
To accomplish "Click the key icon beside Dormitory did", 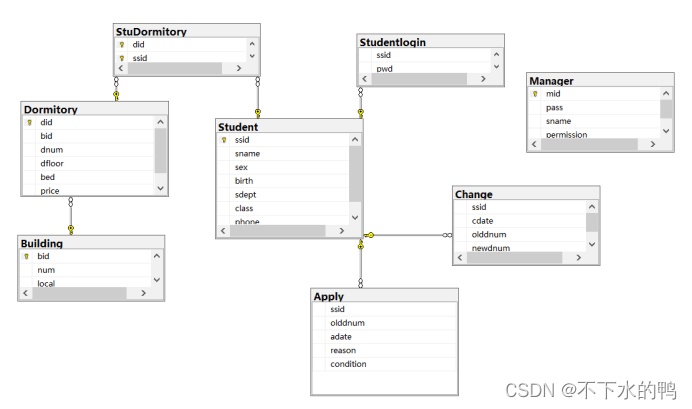I will coord(30,122).
